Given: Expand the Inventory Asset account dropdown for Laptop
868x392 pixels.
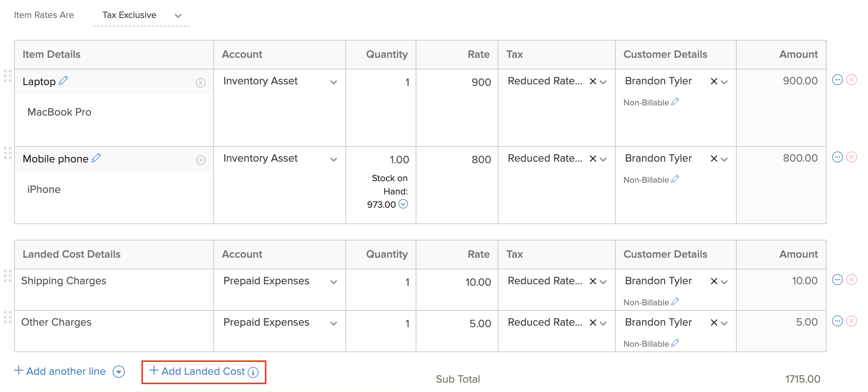Looking at the screenshot, I should 334,82.
